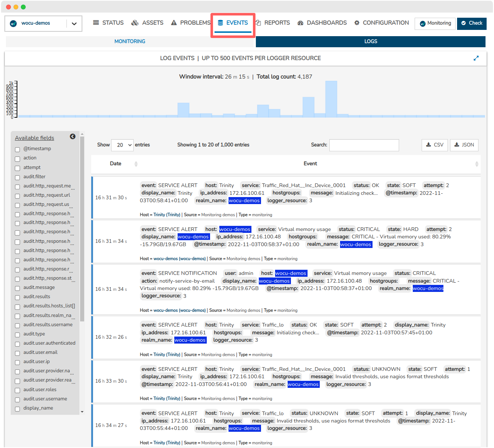
Task: Select the 16h 33m 30s date cell
Action: 111,381
